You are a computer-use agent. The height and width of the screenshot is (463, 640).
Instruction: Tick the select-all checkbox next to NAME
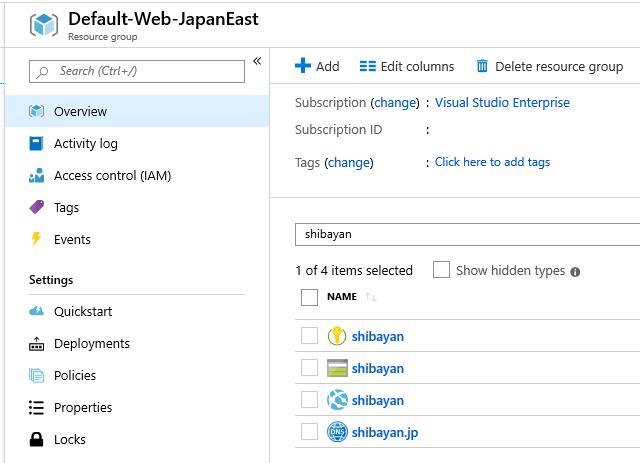coord(309,297)
